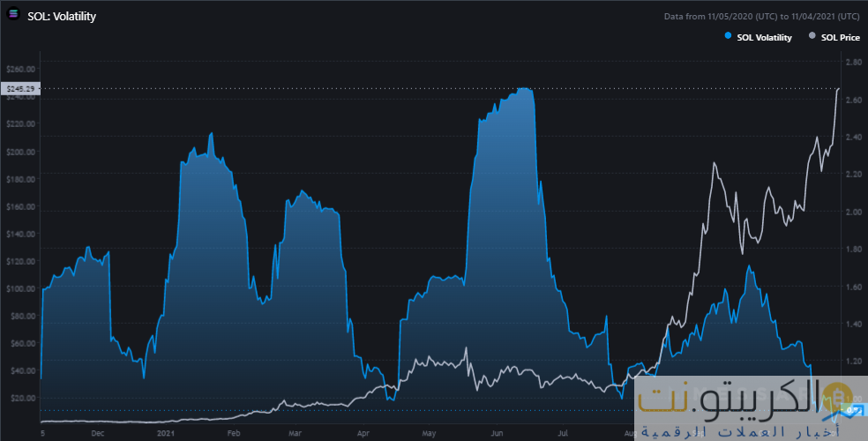Click the Solana logo icon beside the title
This screenshot has width=868, height=441.
pos(13,16)
